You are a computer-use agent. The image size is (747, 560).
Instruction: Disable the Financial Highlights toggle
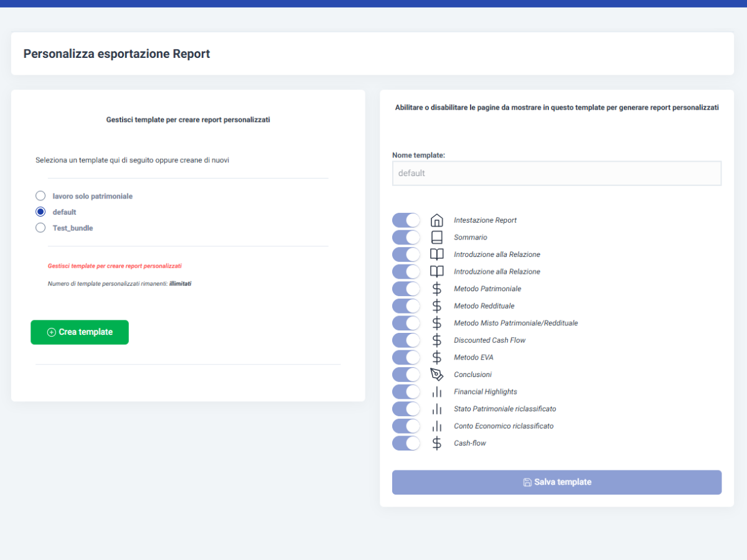pos(406,392)
